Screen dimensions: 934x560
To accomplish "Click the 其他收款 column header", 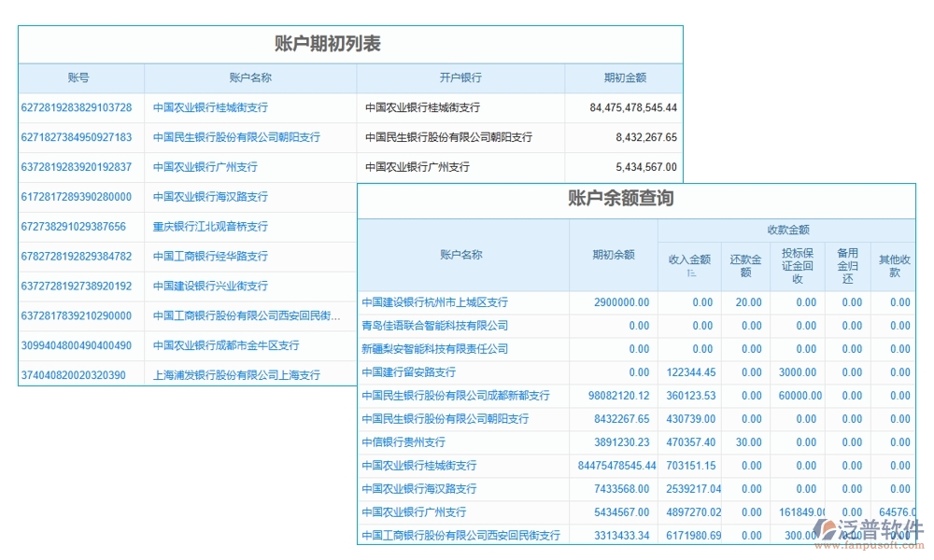I will point(893,259).
